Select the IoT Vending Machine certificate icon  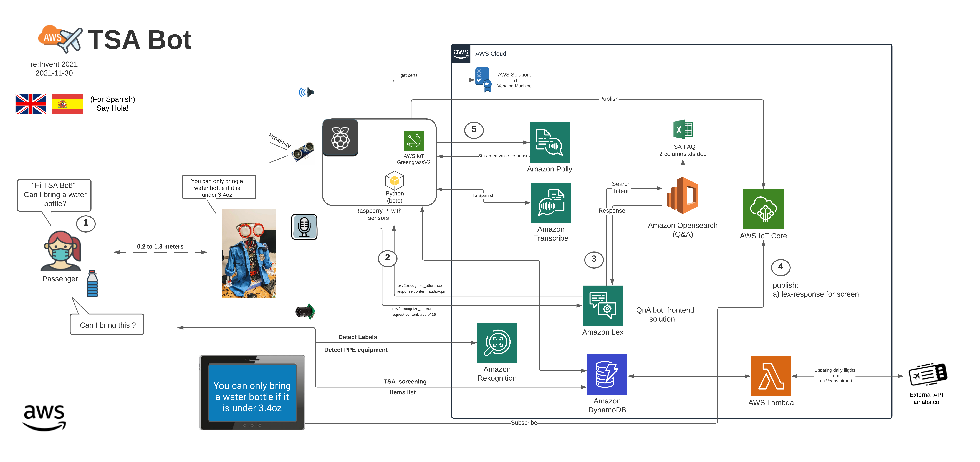coord(483,80)
